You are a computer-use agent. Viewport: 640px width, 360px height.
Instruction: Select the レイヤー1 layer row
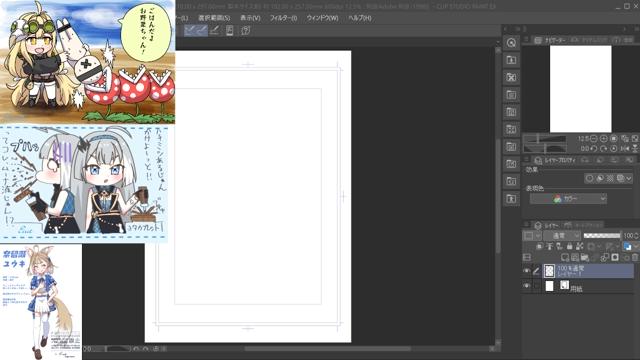click(x=589, y=271)
